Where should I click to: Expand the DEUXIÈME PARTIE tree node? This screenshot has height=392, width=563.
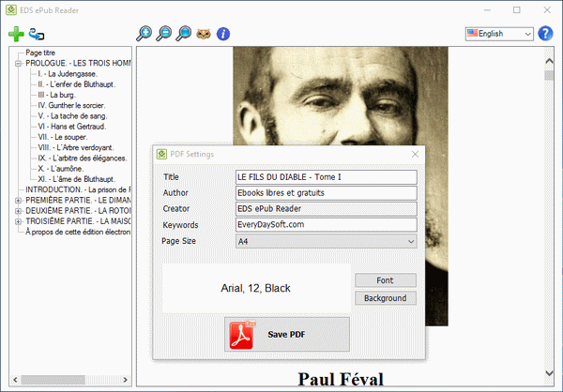pyautogui.click(x=18, y=211)
